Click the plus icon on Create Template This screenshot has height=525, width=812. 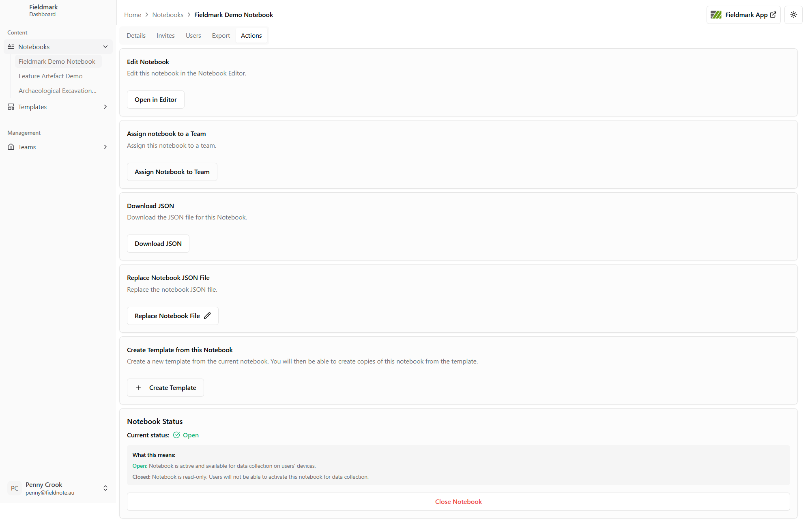tap(138, 388)
